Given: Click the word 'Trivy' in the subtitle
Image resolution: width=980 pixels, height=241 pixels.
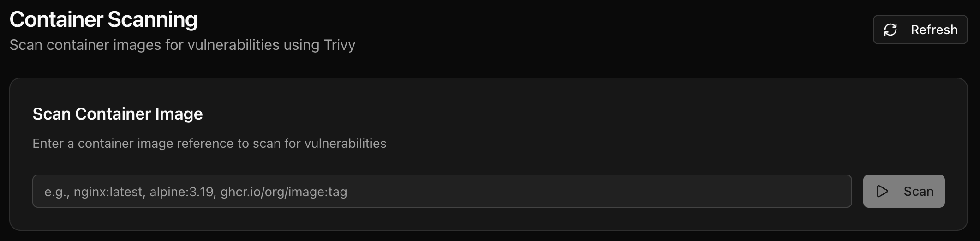Looking at the screenshot, I should 339,45.
